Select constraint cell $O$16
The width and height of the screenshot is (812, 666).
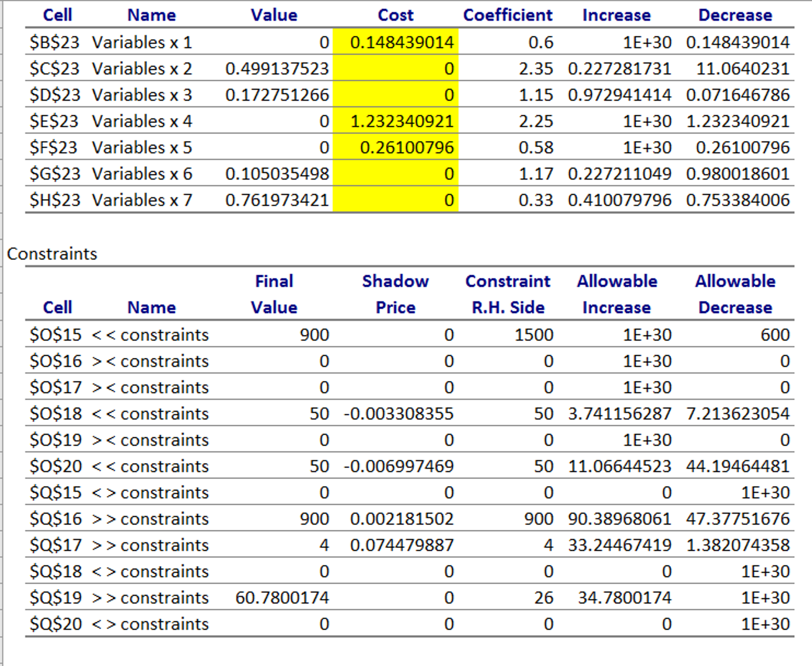(x=56, y=361)
